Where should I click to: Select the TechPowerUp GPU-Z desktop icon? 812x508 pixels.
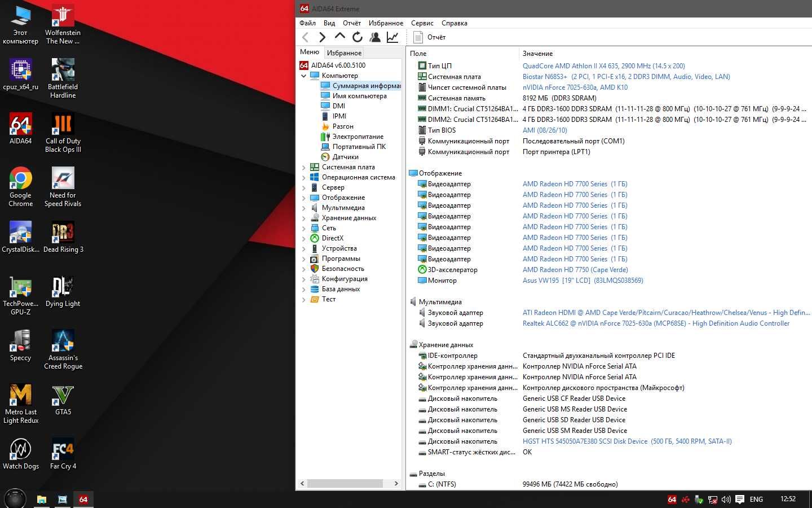(21, 295)
